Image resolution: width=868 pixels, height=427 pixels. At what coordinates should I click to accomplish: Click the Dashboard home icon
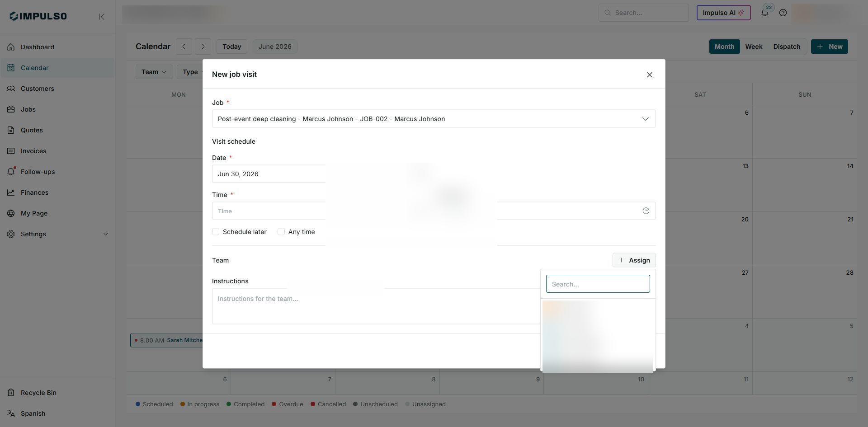coord(11,47)
